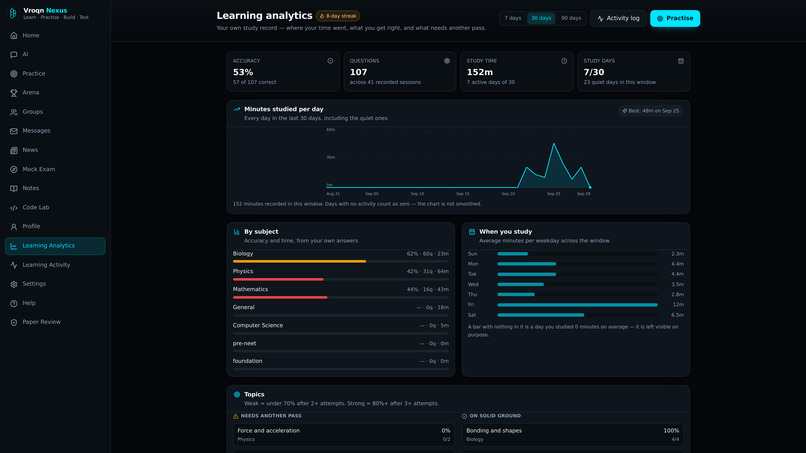Open the Profile person icon

[14, 227]
